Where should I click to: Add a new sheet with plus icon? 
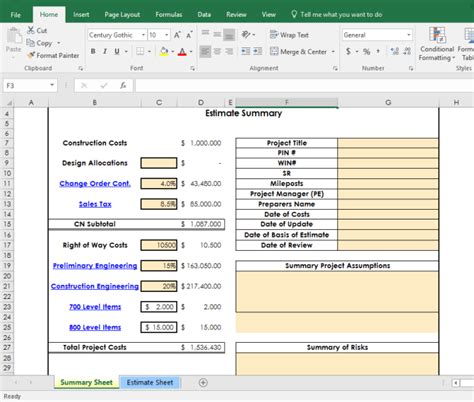tap(203, 382)
